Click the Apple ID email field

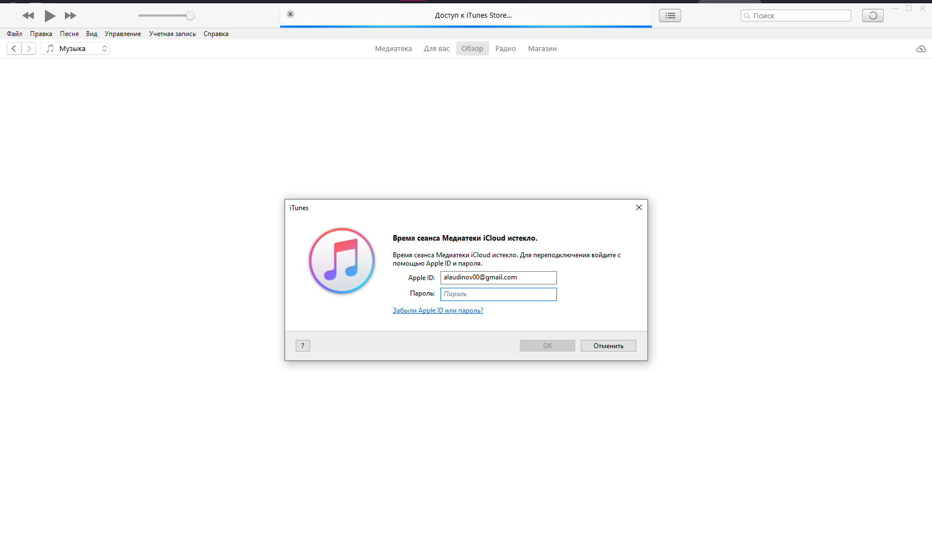coord(499,278)
